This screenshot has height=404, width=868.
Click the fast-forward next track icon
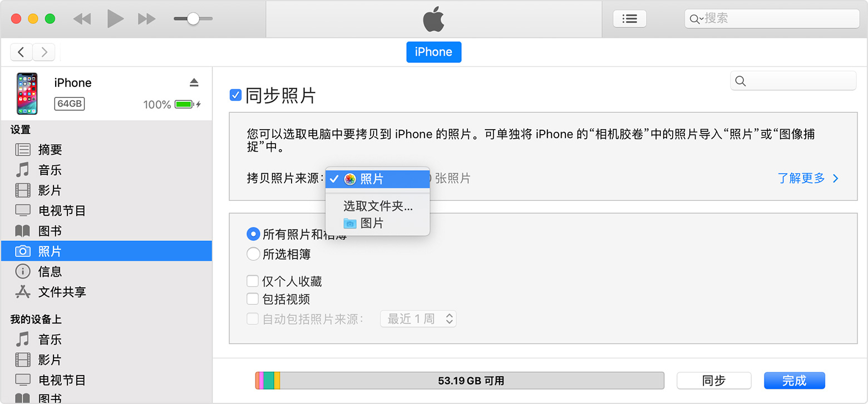tap(147, 19)
